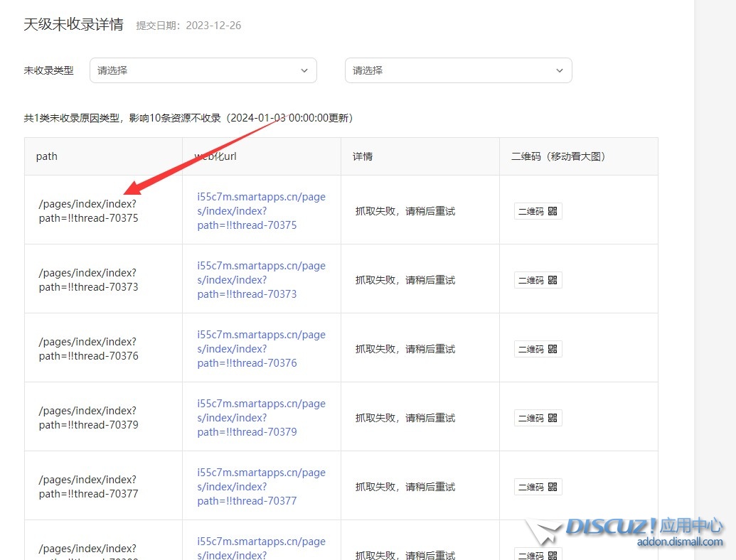The height and width of the screenshot is (560, 736).
Task: Click 二维码 button in thread-70373 row
Action: coord(538,280)
